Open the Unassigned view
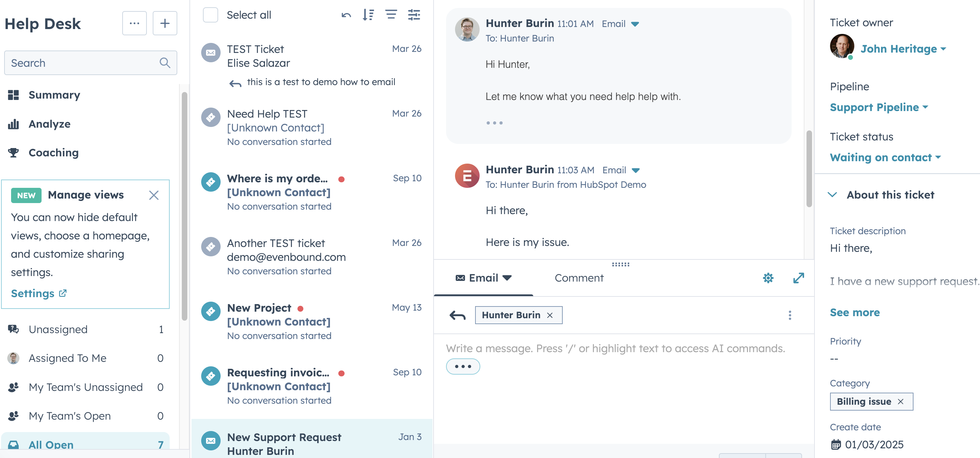Image resolution: width=980 pixels, height=458 pixels. [58, 329]
